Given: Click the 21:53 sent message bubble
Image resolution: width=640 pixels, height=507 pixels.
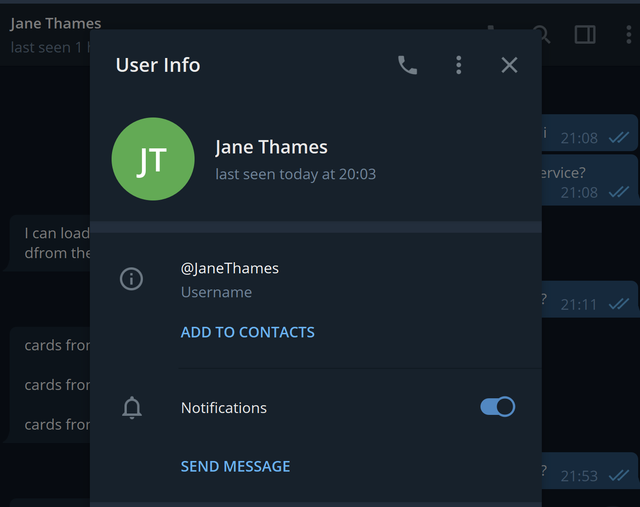Looking at the screenshot, I should pos(589,470).
